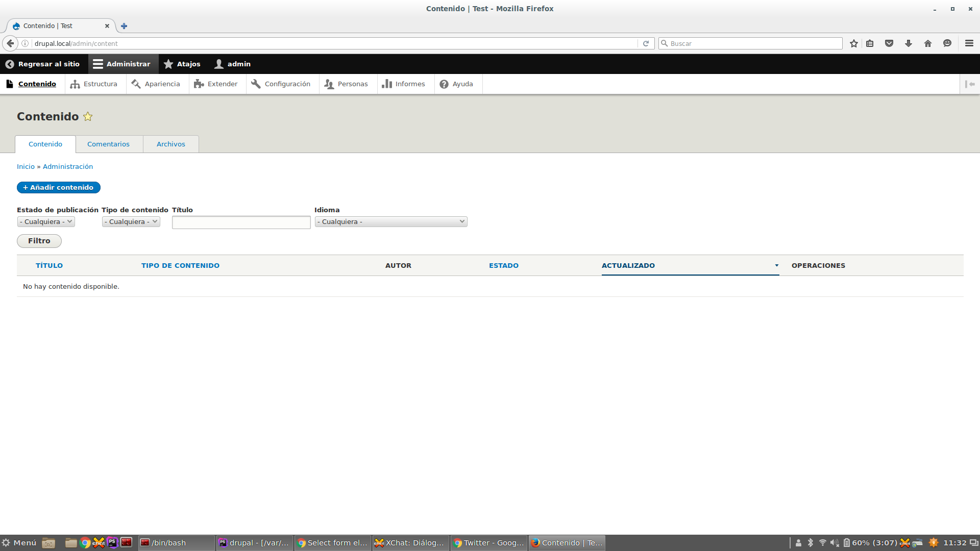Follow the Inicio breadcrumb link
The width and height of the screenshot is (980, 551).
26,167
